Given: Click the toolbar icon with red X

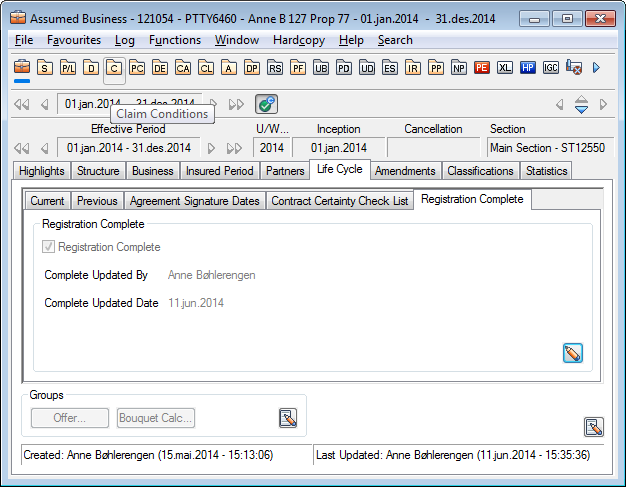Looking at the screenshot, I should coord(574,67).
